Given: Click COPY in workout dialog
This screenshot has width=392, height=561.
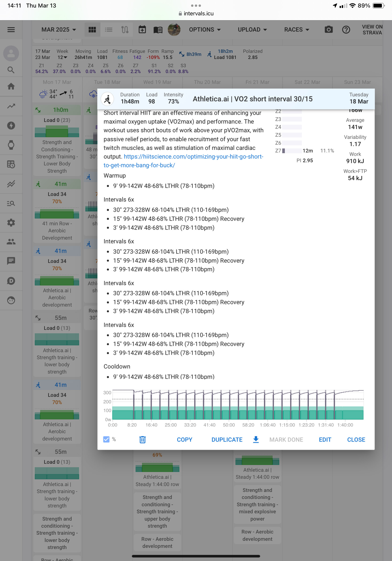Looking at the screenshot, I should [x=184, y=440].
